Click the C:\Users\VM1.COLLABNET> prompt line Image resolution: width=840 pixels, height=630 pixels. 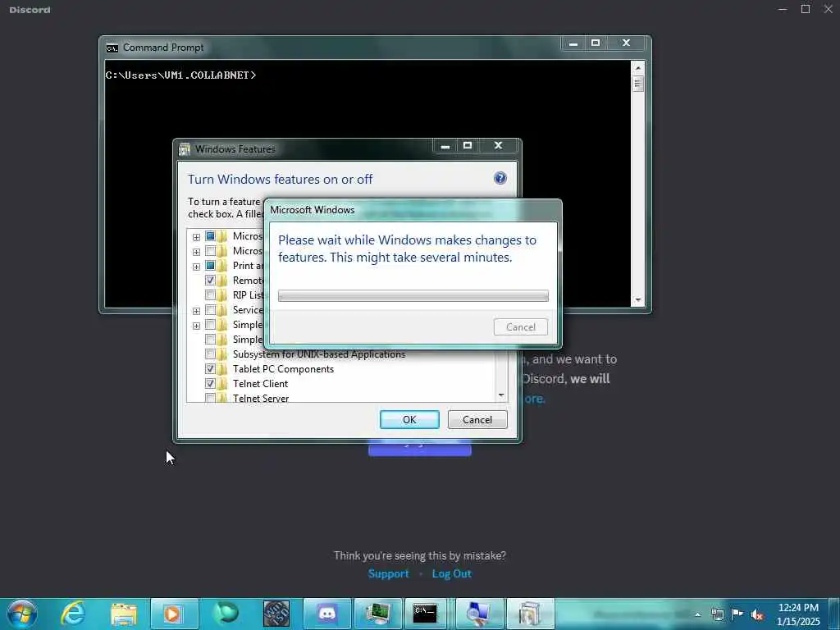coord(180,75)
